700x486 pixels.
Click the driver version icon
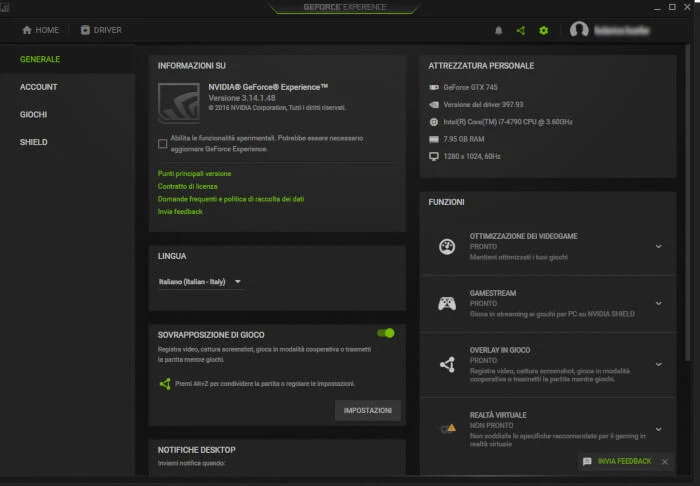(433, 104)
